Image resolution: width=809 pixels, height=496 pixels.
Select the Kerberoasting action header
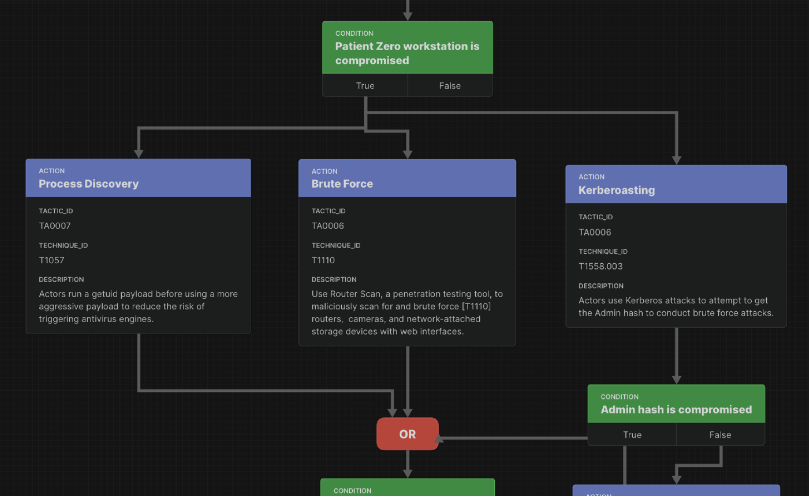(677, 184)
